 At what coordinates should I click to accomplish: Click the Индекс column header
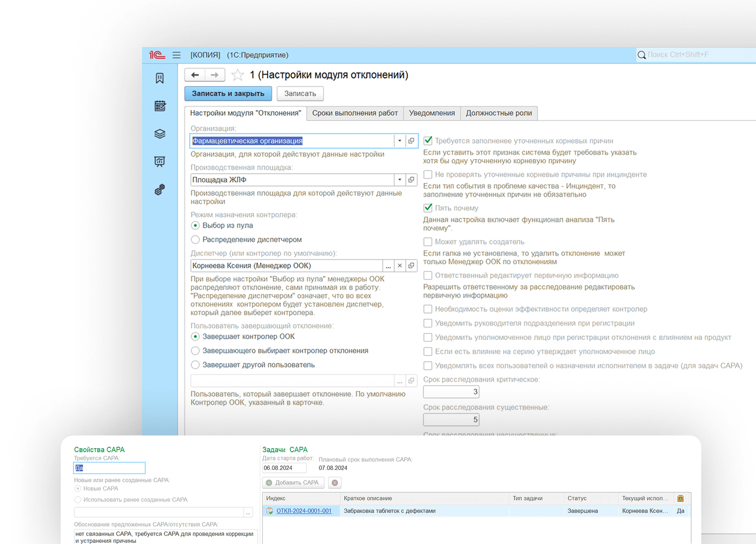coord(301,499)
